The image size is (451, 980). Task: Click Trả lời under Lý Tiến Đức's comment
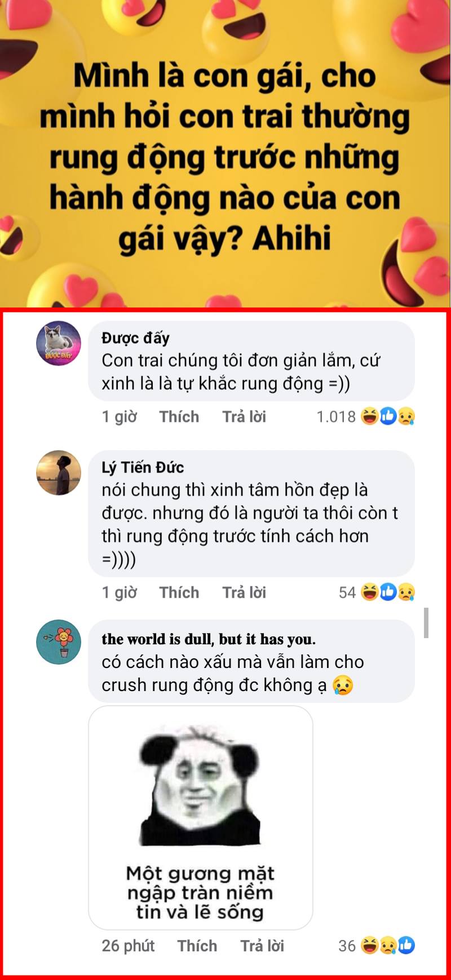click(244, 593)
